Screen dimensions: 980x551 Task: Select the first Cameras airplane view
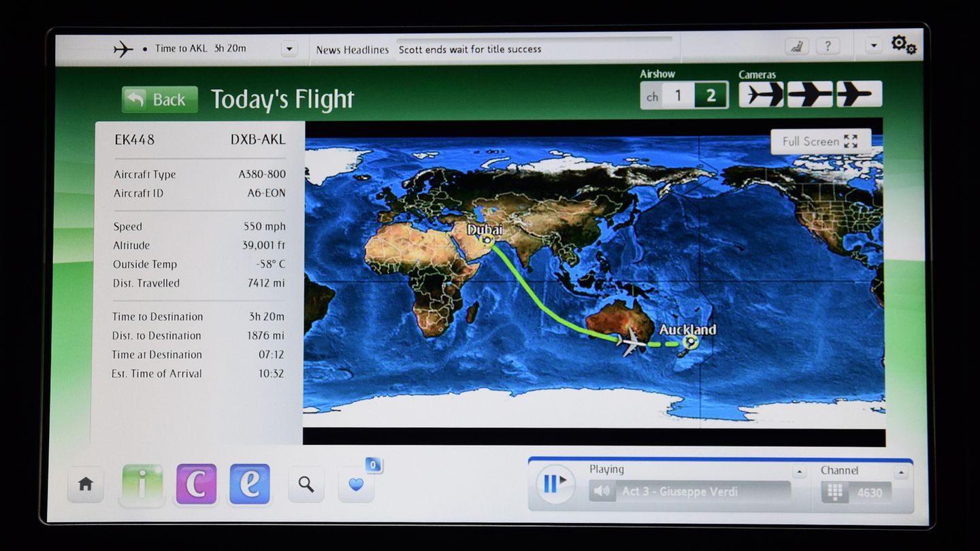[x=762, y=95]
